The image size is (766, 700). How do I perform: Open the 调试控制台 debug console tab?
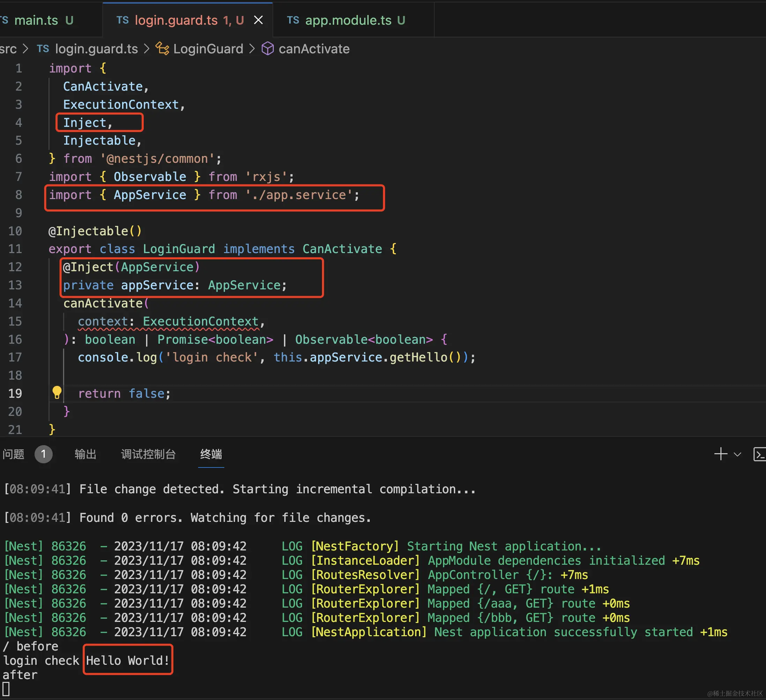click(x=148, y=454)
